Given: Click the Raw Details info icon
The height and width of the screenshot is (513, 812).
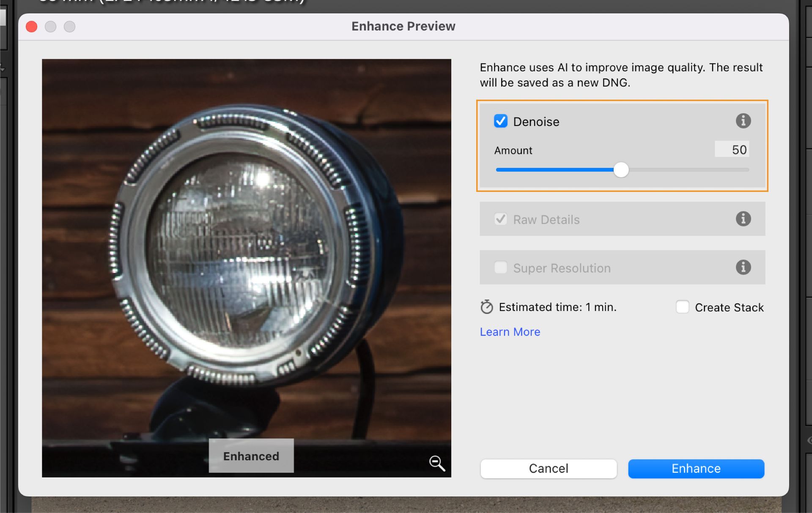Looking at the screenshot, I should point(744,219).
